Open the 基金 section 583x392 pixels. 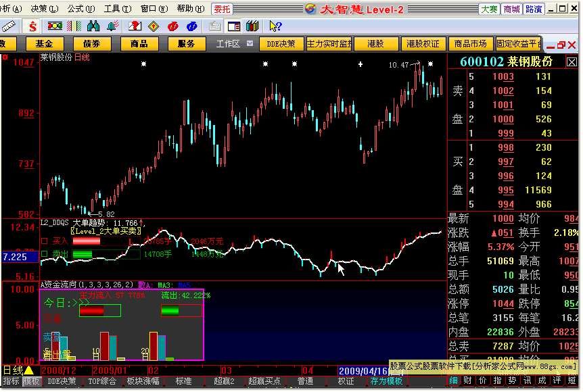(45, 44)
